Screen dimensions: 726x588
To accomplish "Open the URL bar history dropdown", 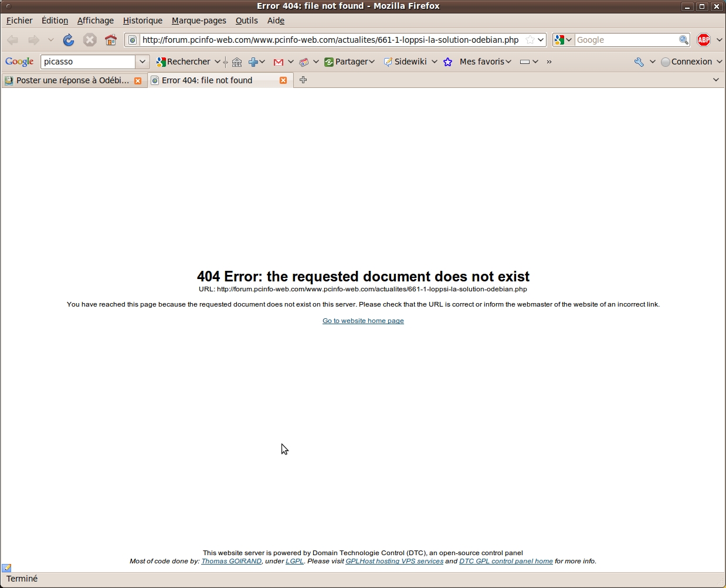I will pyautogui.click(x=541, y=40).
